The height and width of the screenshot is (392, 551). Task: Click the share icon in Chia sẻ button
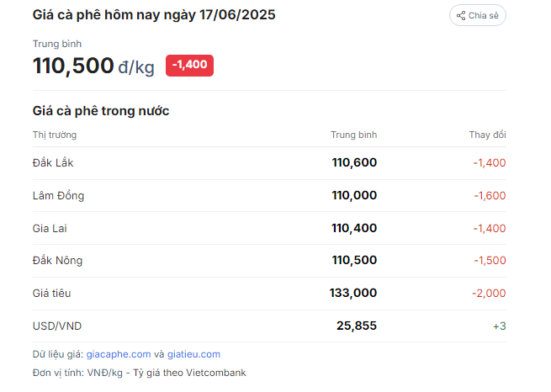coord(461,15)
